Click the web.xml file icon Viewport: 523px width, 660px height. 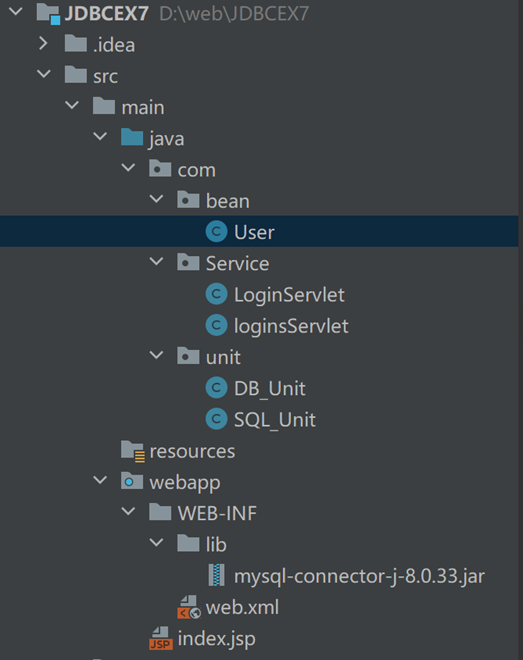pyautogui.click(x=188, y=607)
